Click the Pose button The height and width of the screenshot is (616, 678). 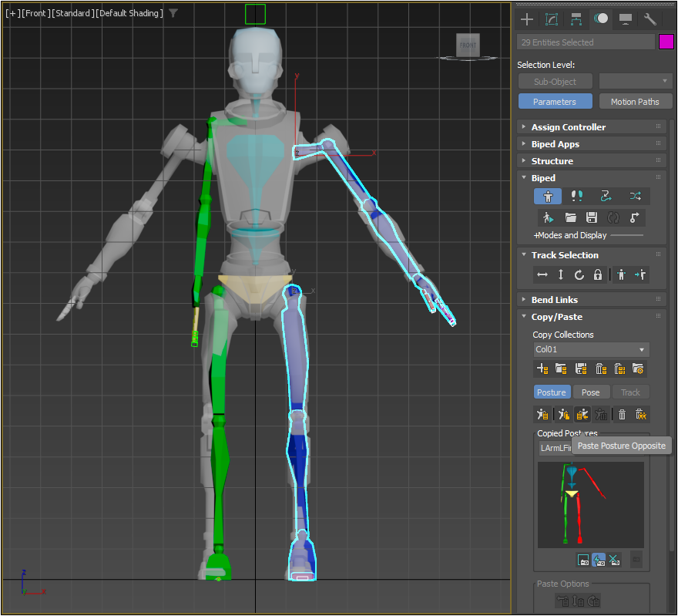click(x=591, y=392)
